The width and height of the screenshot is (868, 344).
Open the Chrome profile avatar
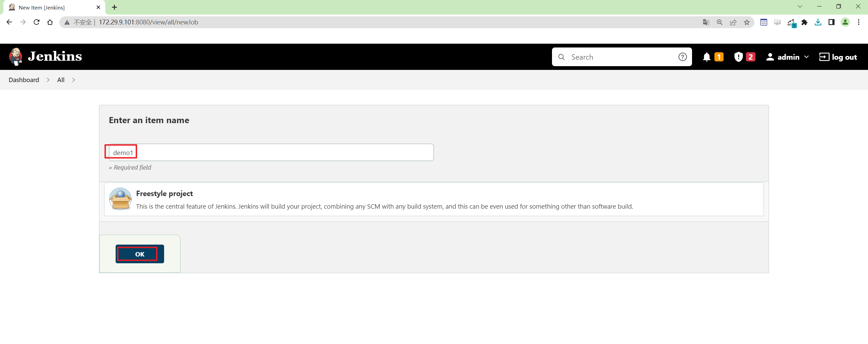tap(845, 22)
